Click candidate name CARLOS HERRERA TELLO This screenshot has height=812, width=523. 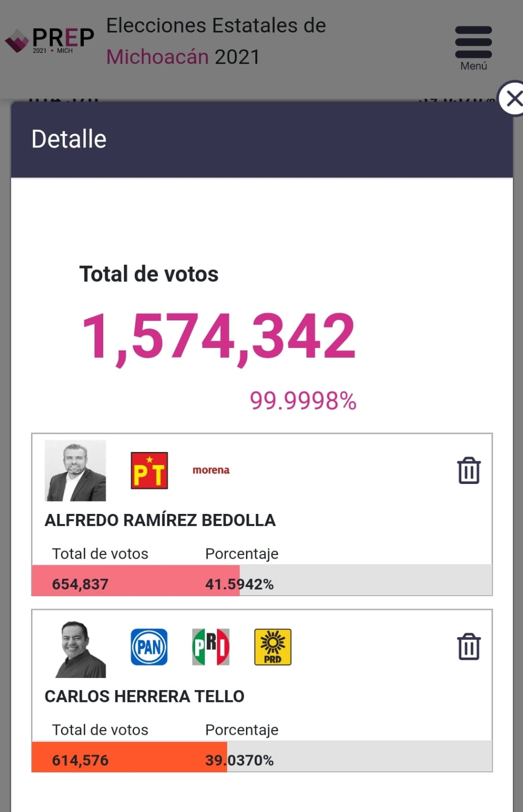click(x=144, y=696)
